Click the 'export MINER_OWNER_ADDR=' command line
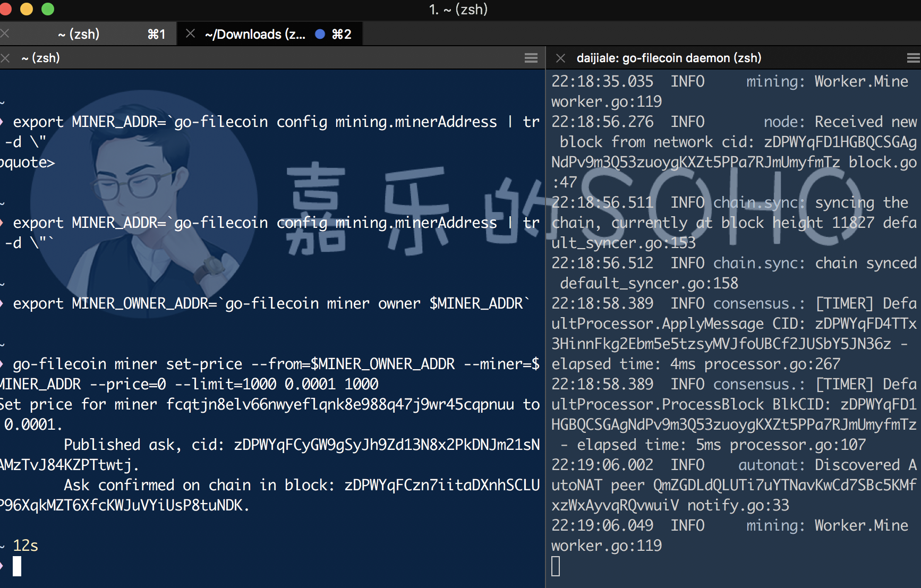Viewport: 921px width, 588px height. pyautogui.click(x=271, y=303)
